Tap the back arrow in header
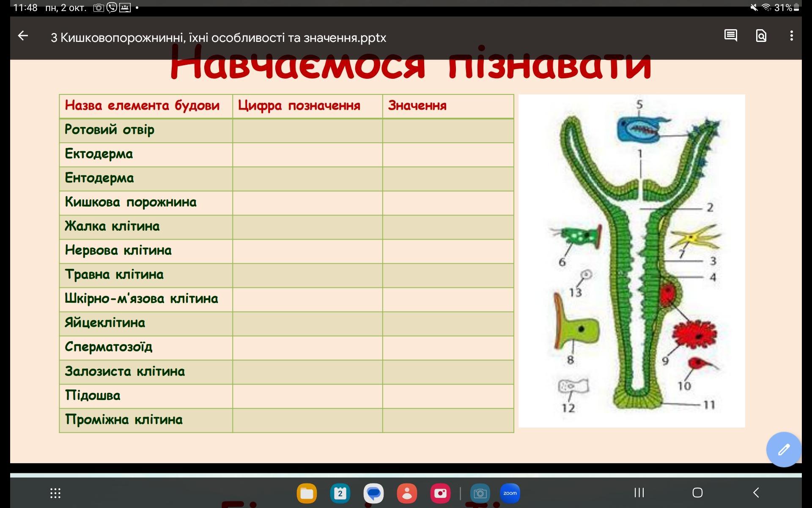 tap(23, 36)
